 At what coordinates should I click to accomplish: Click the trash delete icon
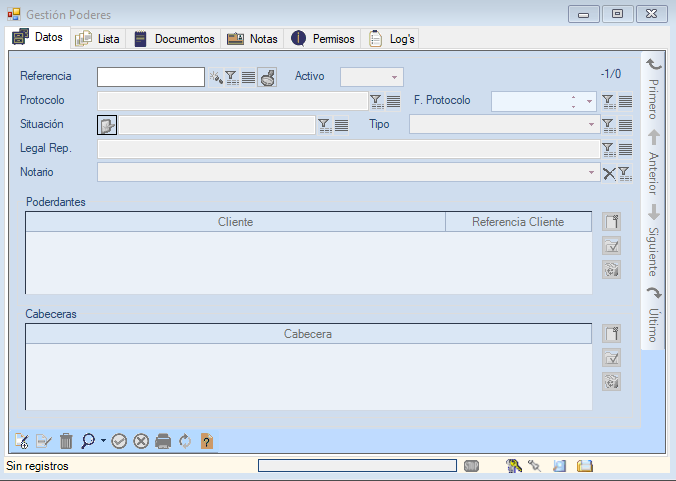tap(66, 441)
